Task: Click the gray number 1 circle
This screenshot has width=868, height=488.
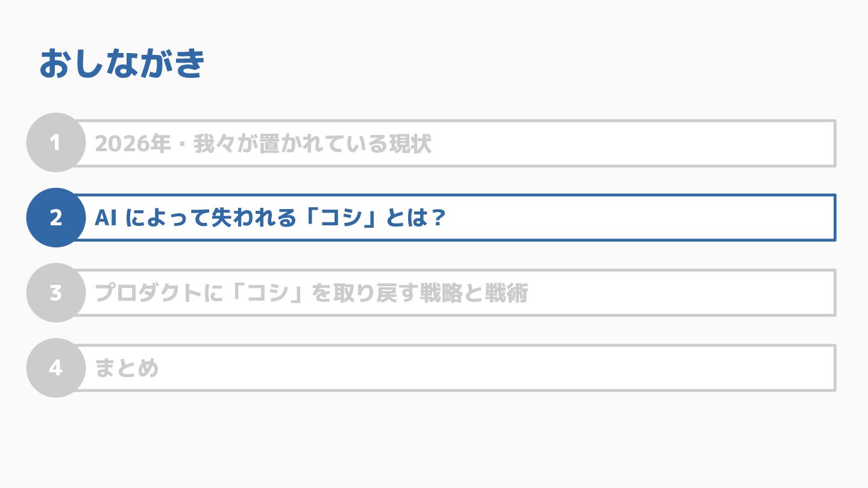Action: click(55, 143)
